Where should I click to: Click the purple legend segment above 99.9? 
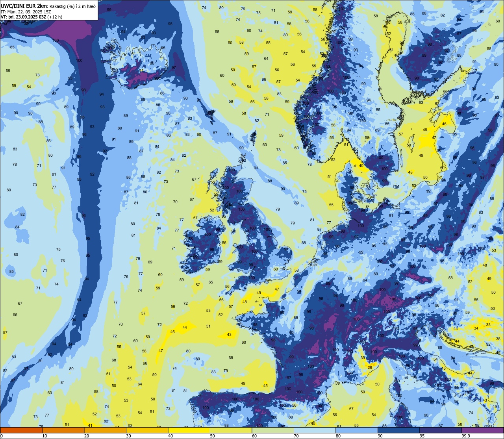(x=482, y=430)
